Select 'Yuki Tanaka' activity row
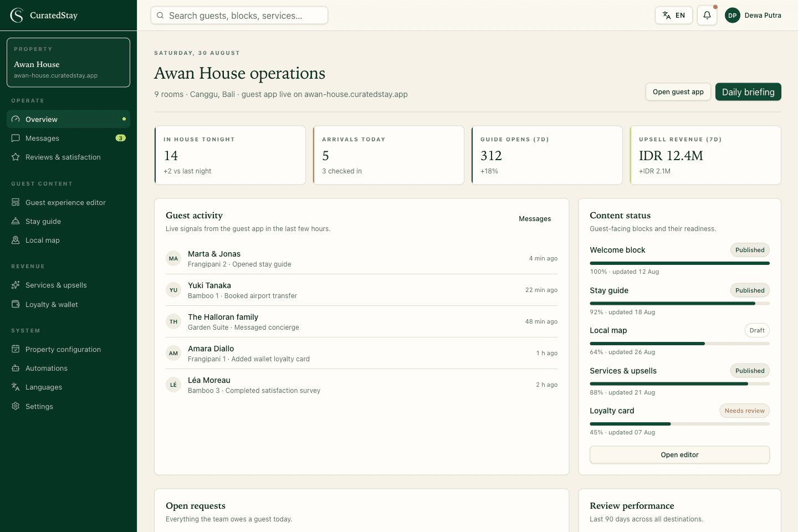Viewport: 798px width, 532px height. pyautogui.click(x=361, y=290)
